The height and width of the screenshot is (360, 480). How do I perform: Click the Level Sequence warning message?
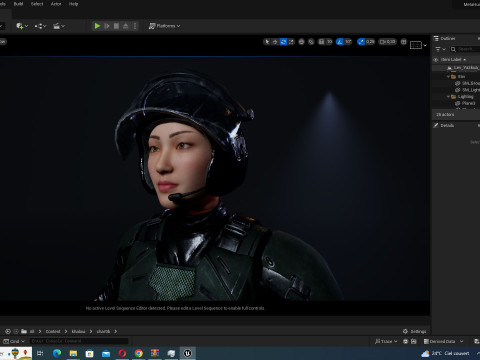coord(175,308)
